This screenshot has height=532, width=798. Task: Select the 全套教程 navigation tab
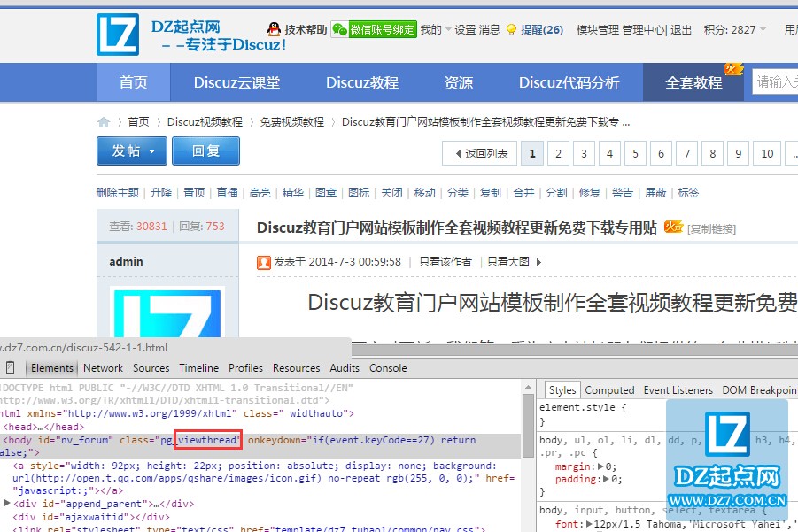[x=693, y=82]
